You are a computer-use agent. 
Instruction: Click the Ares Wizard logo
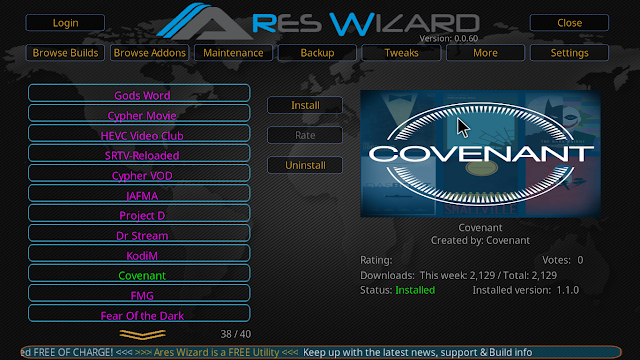pos(318,21)
